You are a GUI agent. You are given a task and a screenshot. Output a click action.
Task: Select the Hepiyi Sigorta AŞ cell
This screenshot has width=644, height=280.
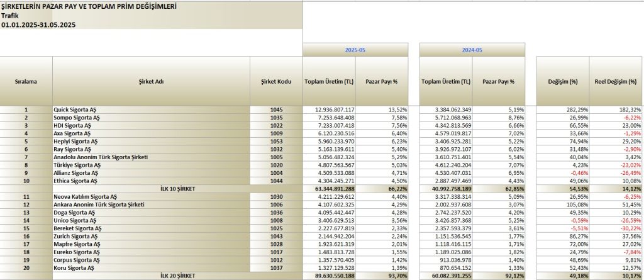pyautogui.click(x=151, y=141)
